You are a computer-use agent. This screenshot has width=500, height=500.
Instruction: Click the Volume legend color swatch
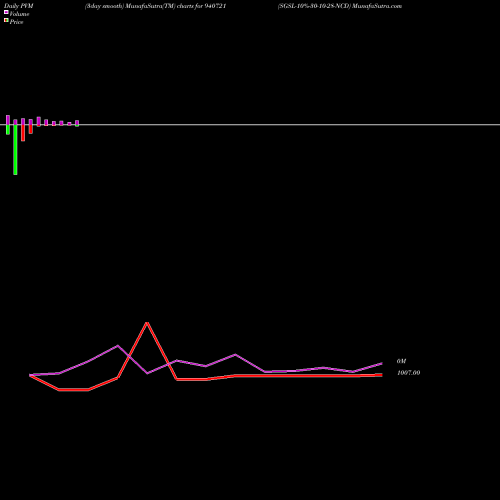tap(6, 12)
